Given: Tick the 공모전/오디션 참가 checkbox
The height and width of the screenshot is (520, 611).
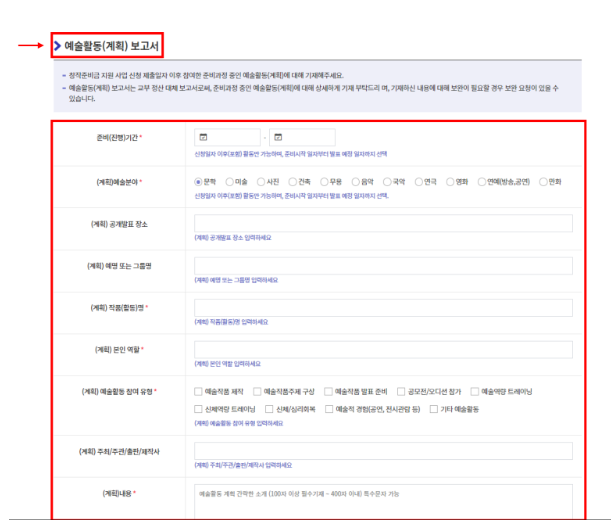Looking at the screenshot, I should tap(401, 391).
